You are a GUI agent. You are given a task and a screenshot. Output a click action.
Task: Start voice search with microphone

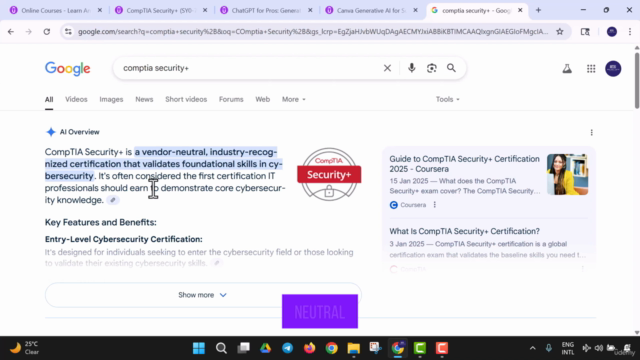coord(411,68)
